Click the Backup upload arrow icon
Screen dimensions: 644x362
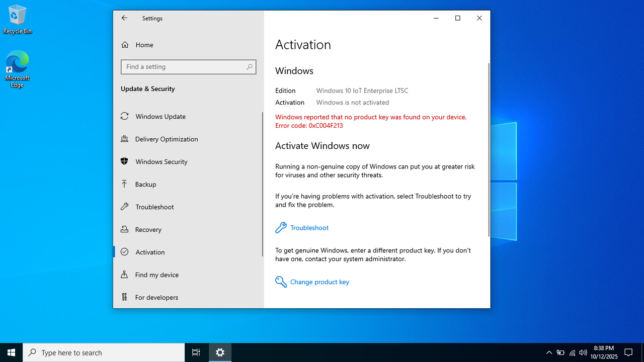pos(125,184)
